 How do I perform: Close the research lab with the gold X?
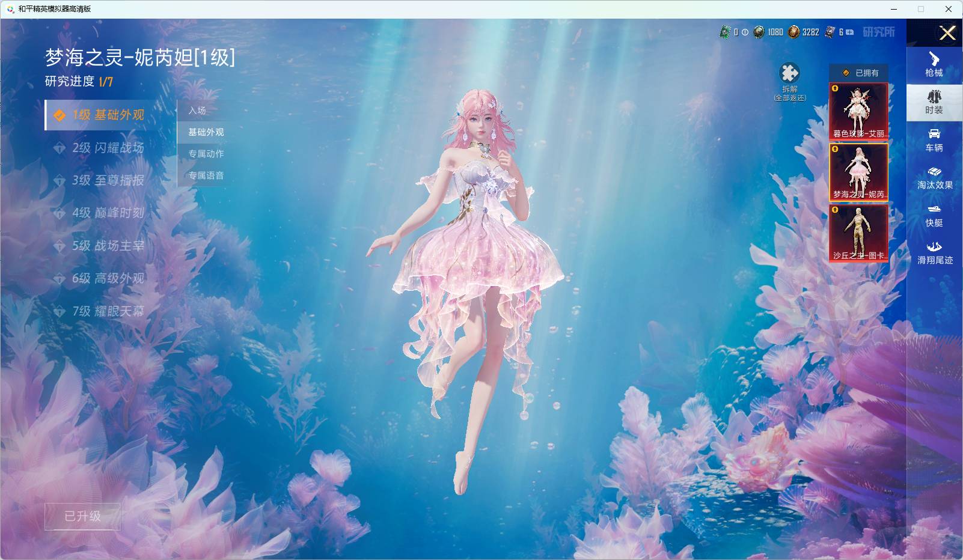(x=947, y=33)
